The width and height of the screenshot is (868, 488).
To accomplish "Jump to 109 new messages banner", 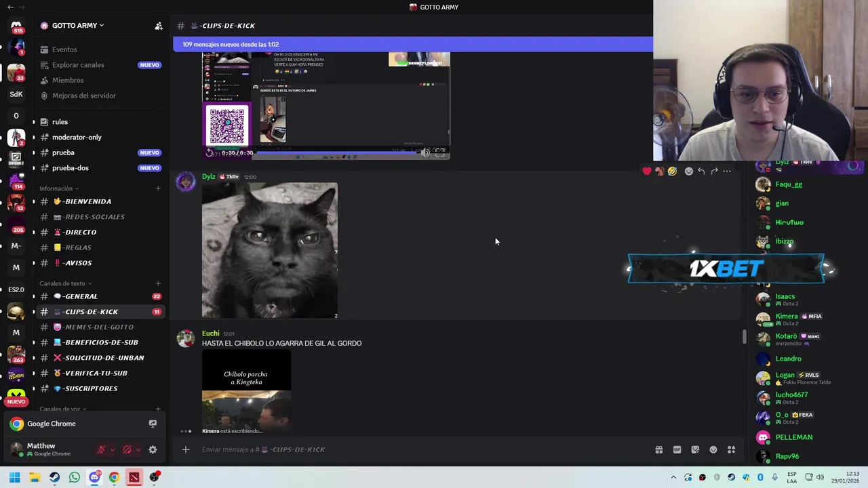I will [x=413, y=44].
